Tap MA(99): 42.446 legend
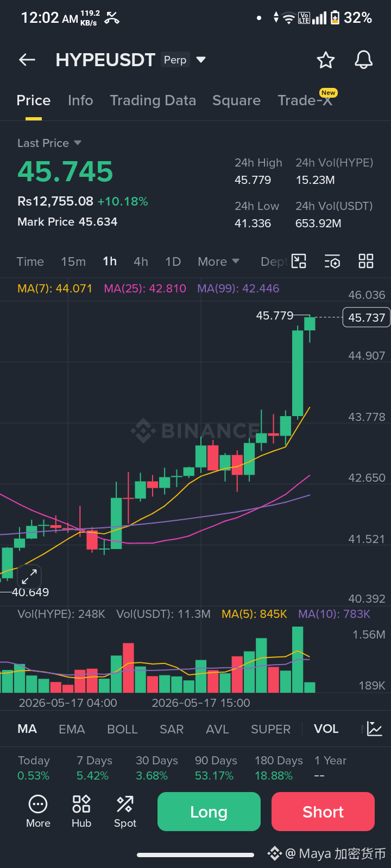Viewport: 391px width, 868px height. (238, 289)
